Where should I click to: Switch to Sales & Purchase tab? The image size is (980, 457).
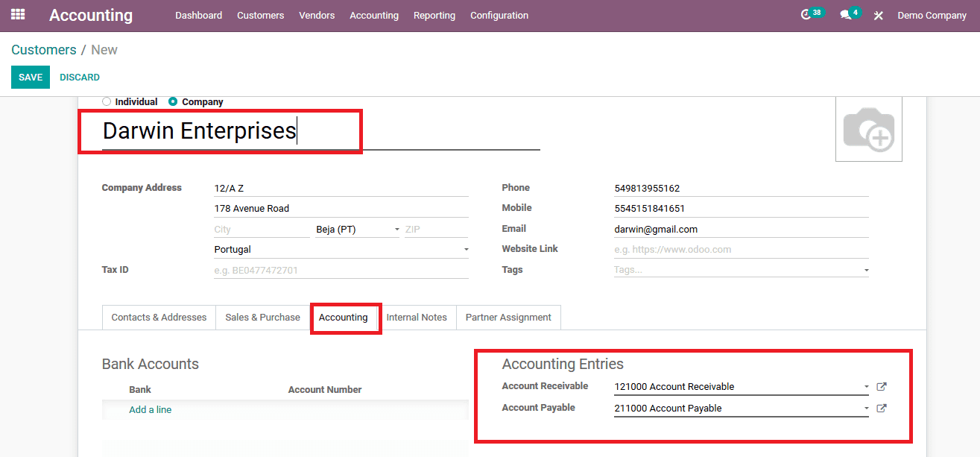point(262,317)
